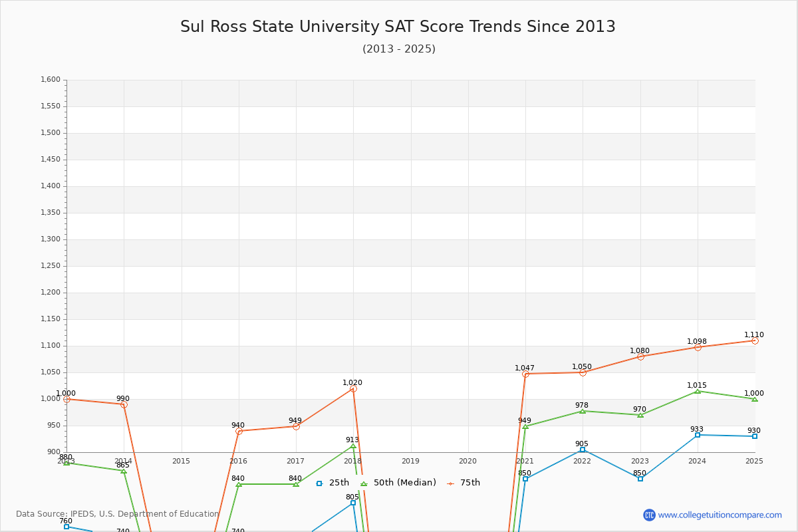Viewport: 798px width, 532px height.
Task: Open the collegetuitioncompare.com website link
Action: click(720, 515)
